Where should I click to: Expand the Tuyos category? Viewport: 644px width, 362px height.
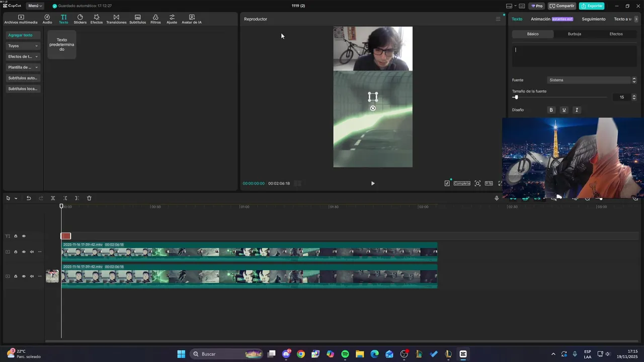coord(23,46)
